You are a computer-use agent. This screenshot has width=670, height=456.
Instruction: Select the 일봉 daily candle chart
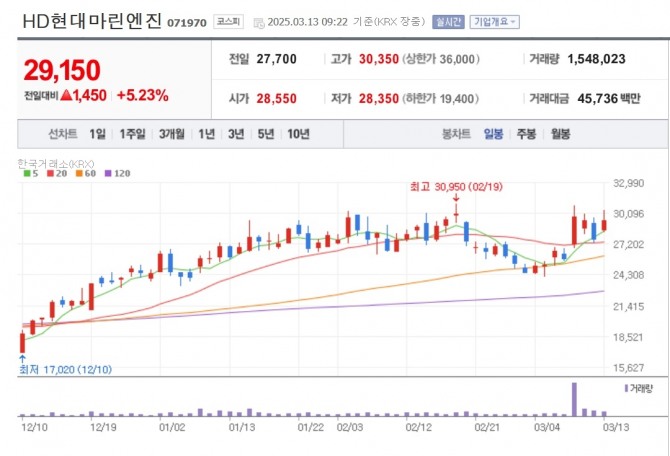coord(493,134)
